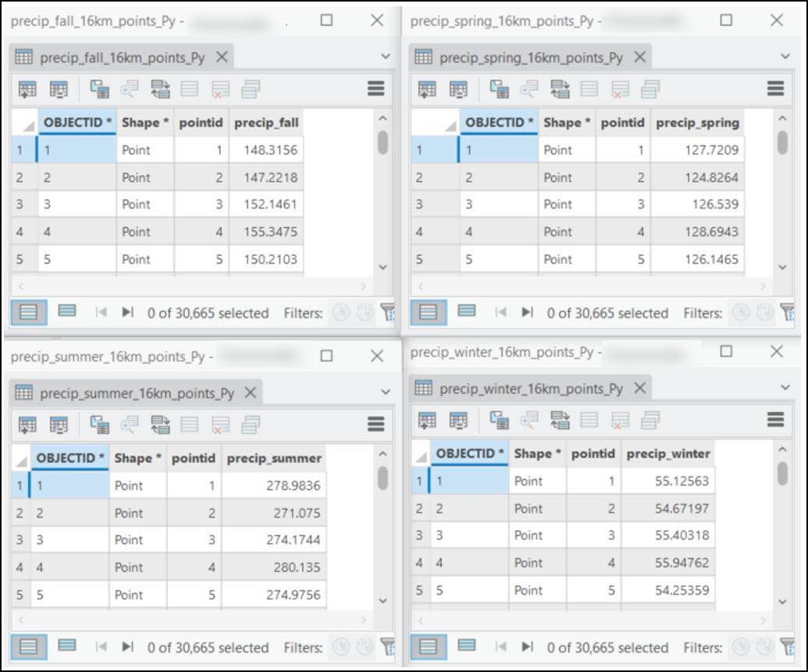Select cell value 148.3156
Image resolution: width=808 pixels, height=672 pixels.
[266, 150]
